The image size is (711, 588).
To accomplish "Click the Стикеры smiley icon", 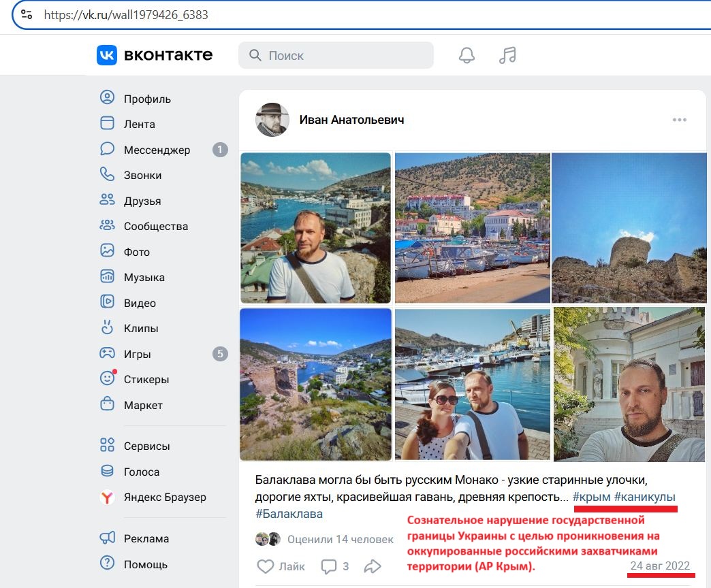I will click(x=107, y=378).
